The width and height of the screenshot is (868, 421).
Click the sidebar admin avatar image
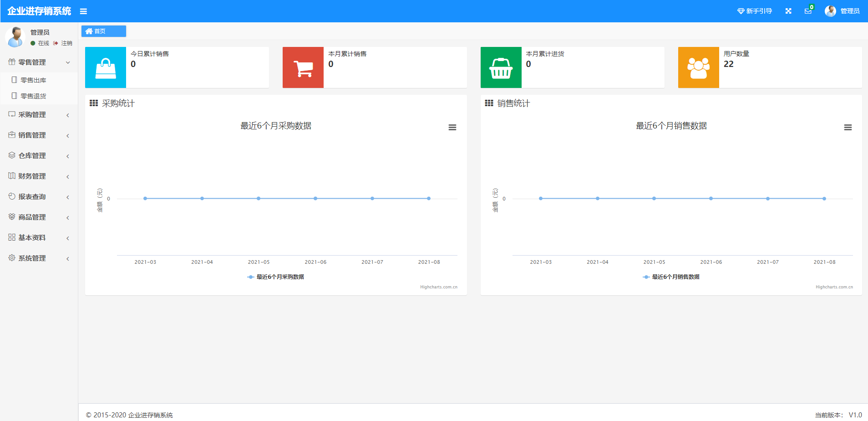[16, 36]
